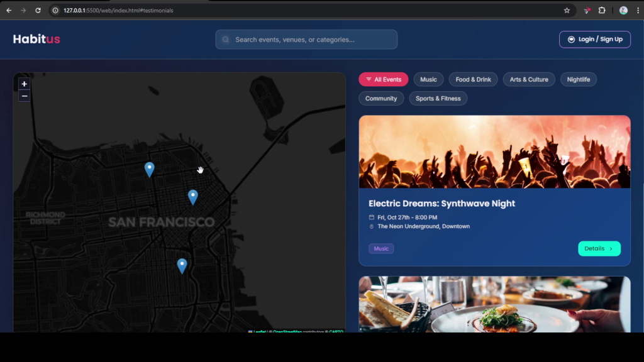
Task: Click the address bar URL
Action: click(x=118, y=11)
